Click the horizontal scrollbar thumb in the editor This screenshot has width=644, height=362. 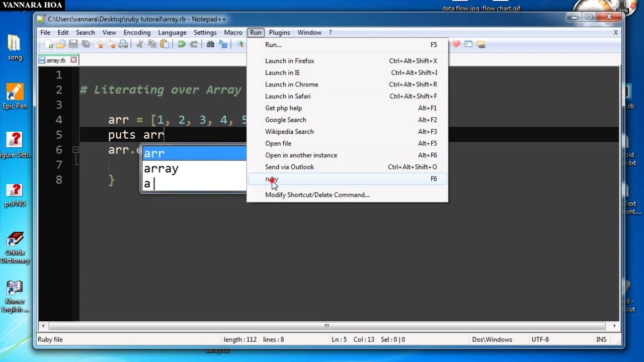[326, 326]
